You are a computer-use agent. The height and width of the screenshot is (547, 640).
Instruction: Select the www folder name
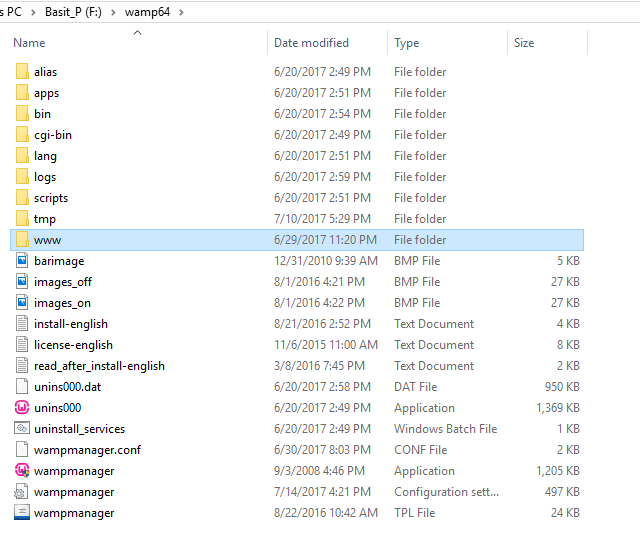[x=47, y=240]
